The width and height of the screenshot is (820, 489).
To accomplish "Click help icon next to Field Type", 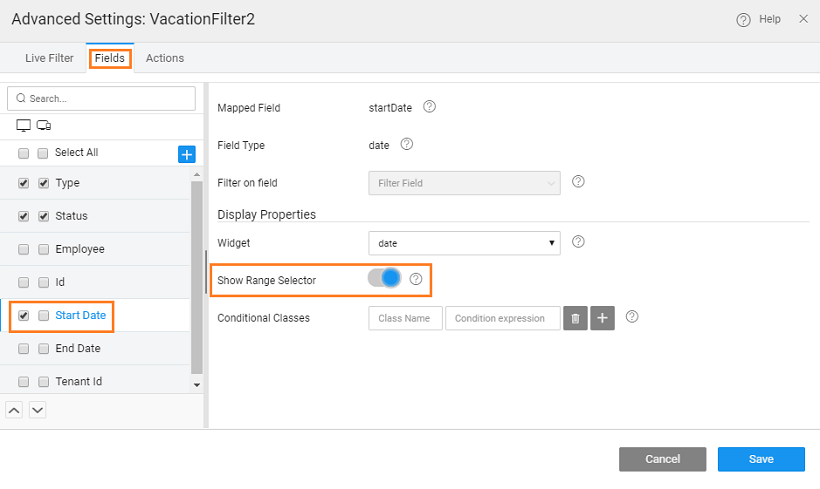I will 407,145.
